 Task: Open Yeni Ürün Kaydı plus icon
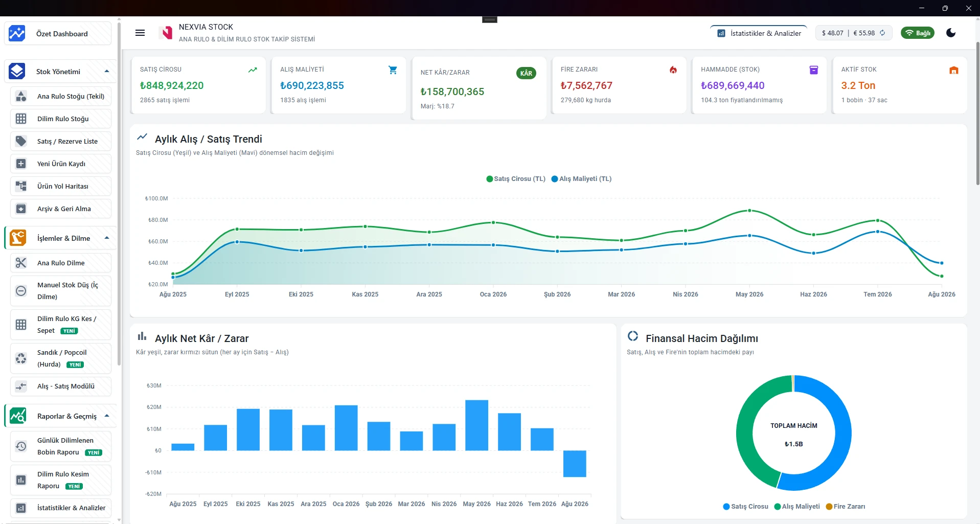point(21,164)
